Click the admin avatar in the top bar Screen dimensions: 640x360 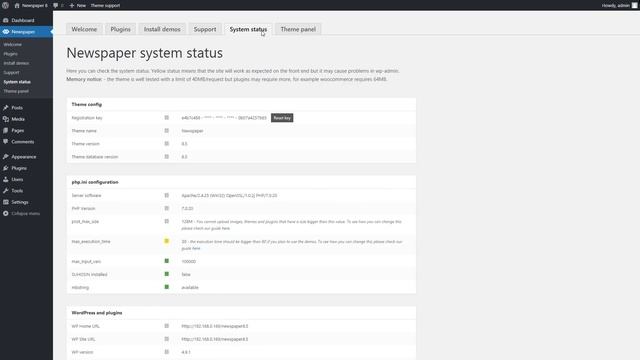[x=635, y=5]
